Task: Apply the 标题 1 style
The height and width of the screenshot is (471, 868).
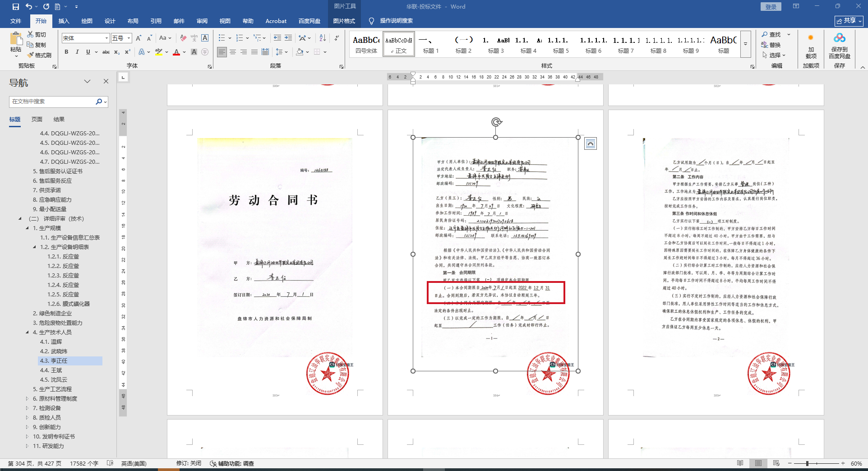Action: [431, 44]
